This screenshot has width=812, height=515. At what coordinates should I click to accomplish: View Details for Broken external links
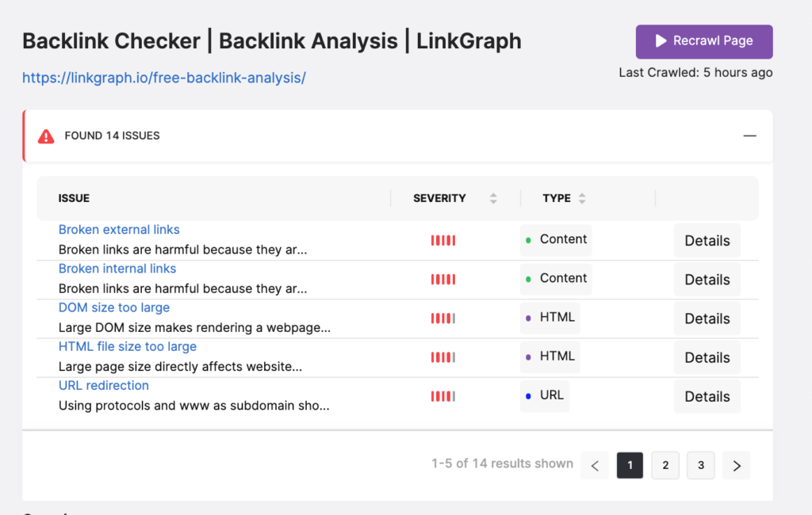tap(707, 241)
